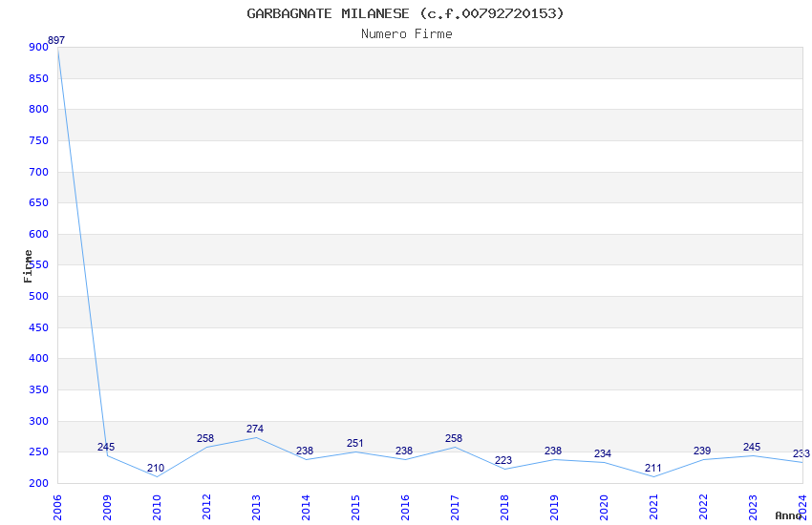The width and height of the screenshot is (812, 525).
Task: Select the 2018 year label on x-axis
Action: 504,508
